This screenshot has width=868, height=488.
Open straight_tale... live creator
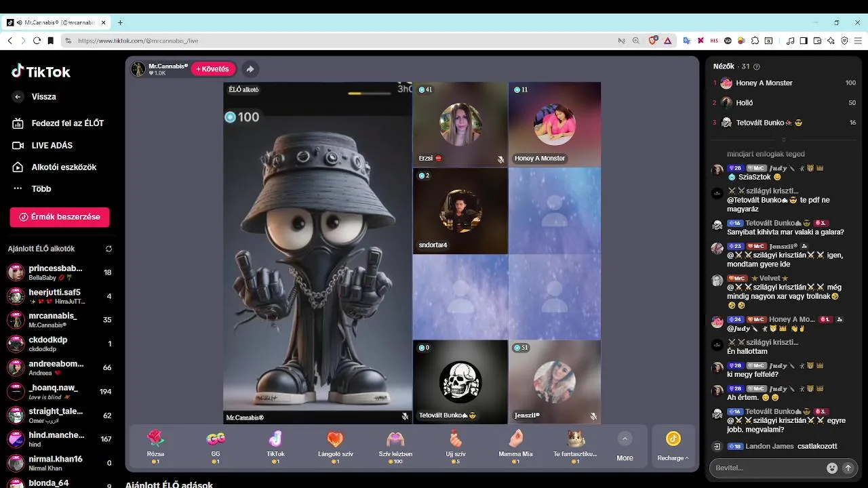coord(60,415)
